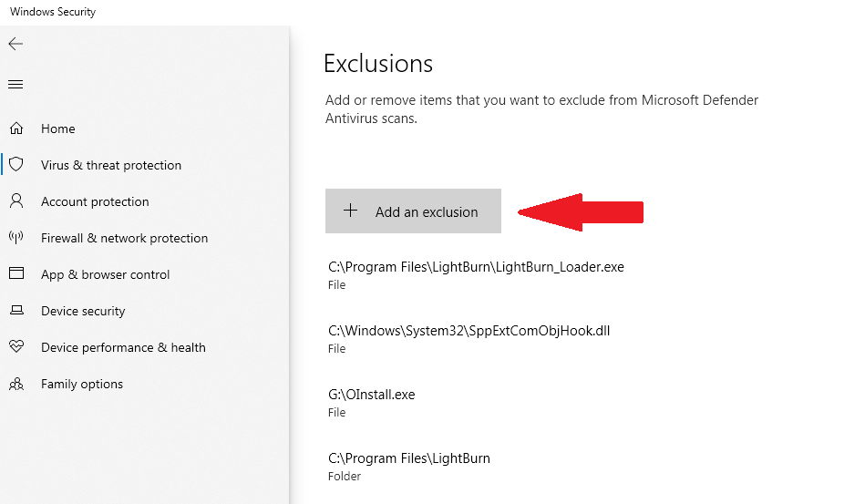Open the hamburger navigation menu

coord(15,85)
